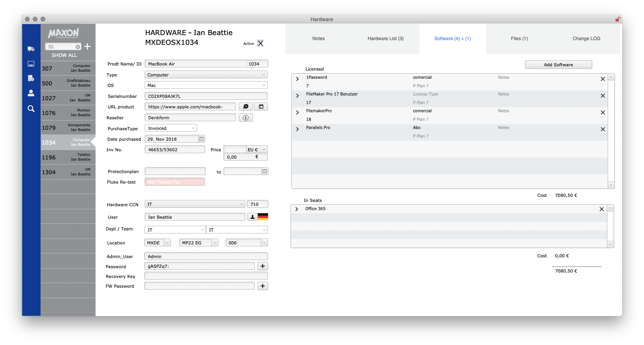Select the Software (4) + (1) tab
This screenshot has height=345, width=644.
[452, 39]
